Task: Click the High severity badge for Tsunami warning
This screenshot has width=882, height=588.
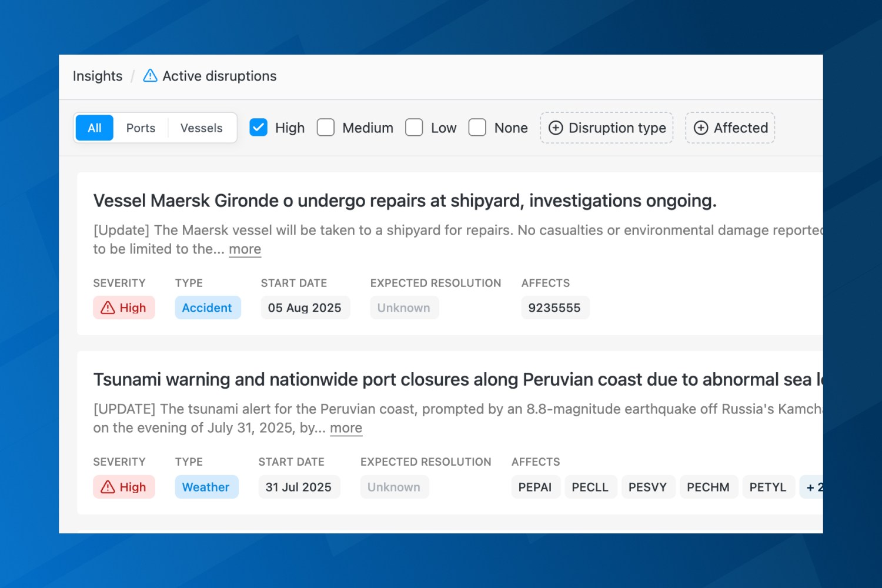Action: (x=124, y=487)
